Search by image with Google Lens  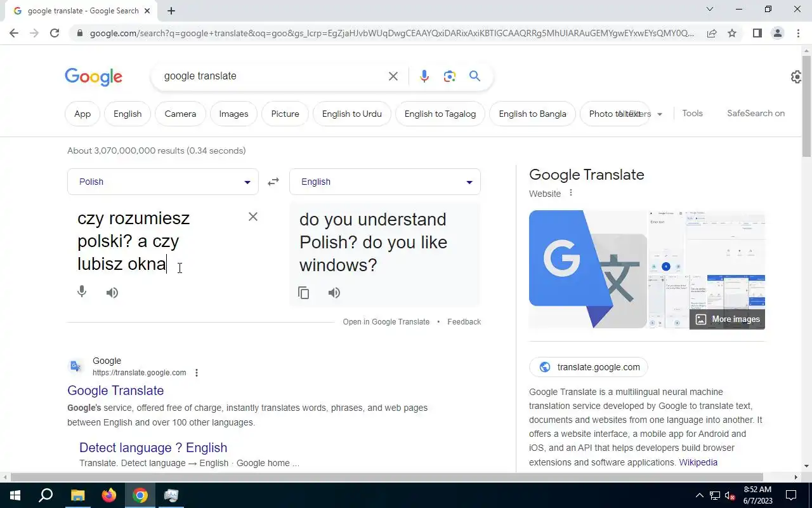click(450, 76)
